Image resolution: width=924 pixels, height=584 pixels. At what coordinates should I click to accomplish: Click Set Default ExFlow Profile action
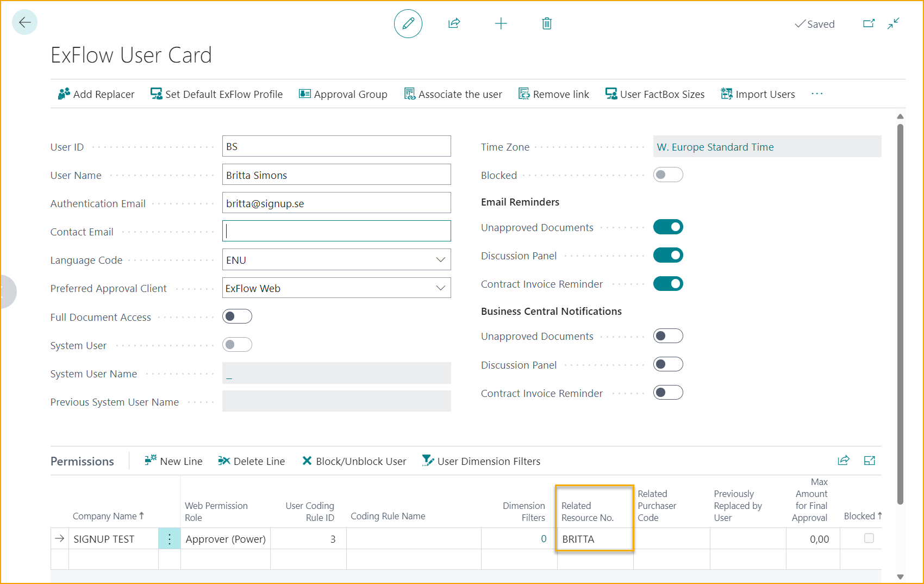tap(216, 94)
